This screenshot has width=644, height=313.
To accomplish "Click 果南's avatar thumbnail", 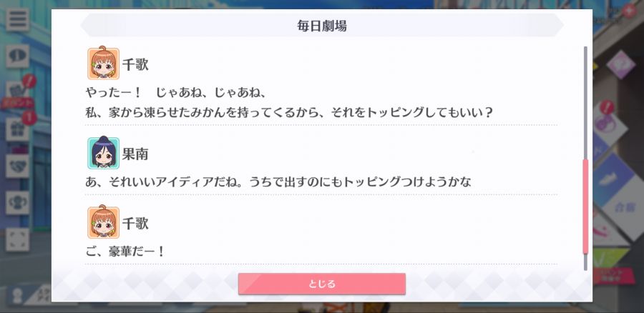I will point(104,153).
